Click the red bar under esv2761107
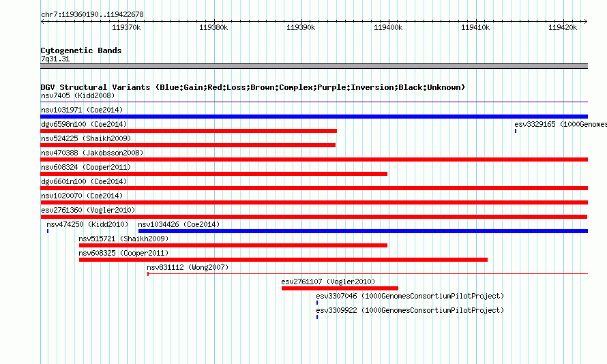607x364 pixels. pos(340,288)
